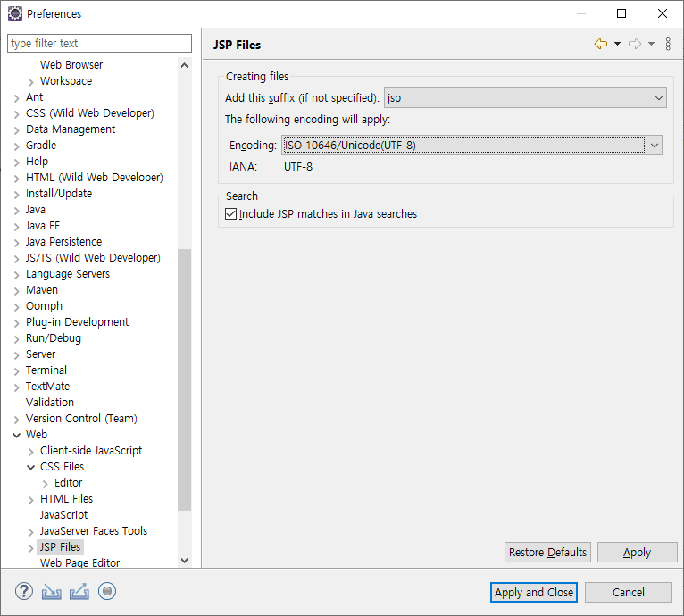Screen dimensions: 684x616
Task: Click the Cancel button
Action: [x=628, y=593]
